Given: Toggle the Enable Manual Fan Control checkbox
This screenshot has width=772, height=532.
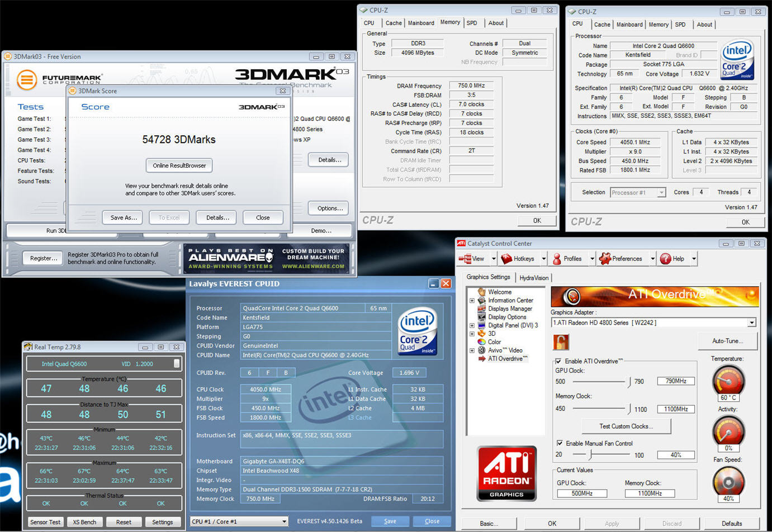Looking at the screenshot, I should pos(559,443).
